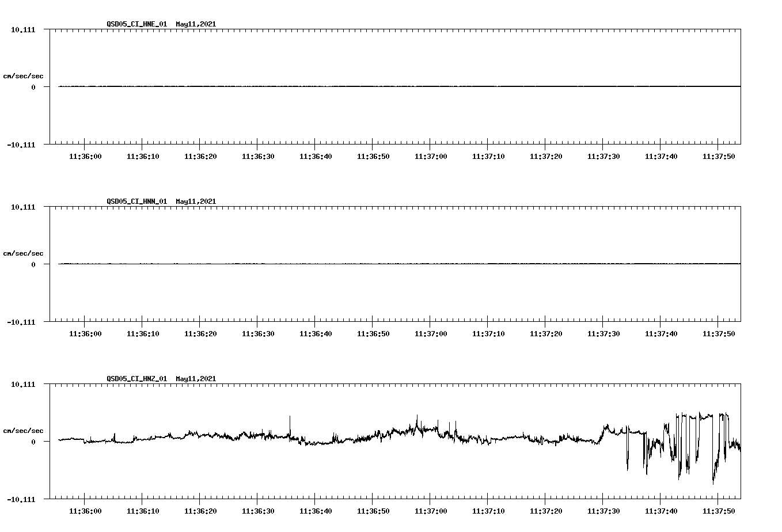Click the 11:37:50 tick label under the HNZ trace
The image size is (782, 532).
719,511
